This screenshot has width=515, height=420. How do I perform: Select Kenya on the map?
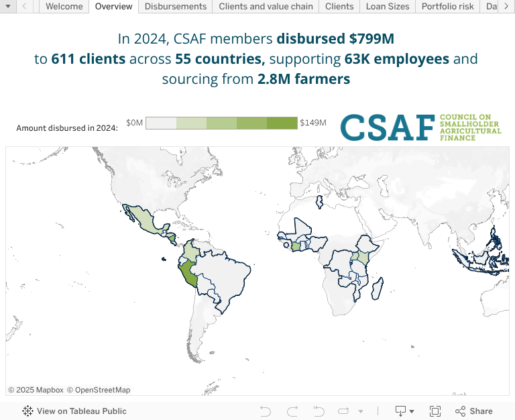(x=364, y=258)
